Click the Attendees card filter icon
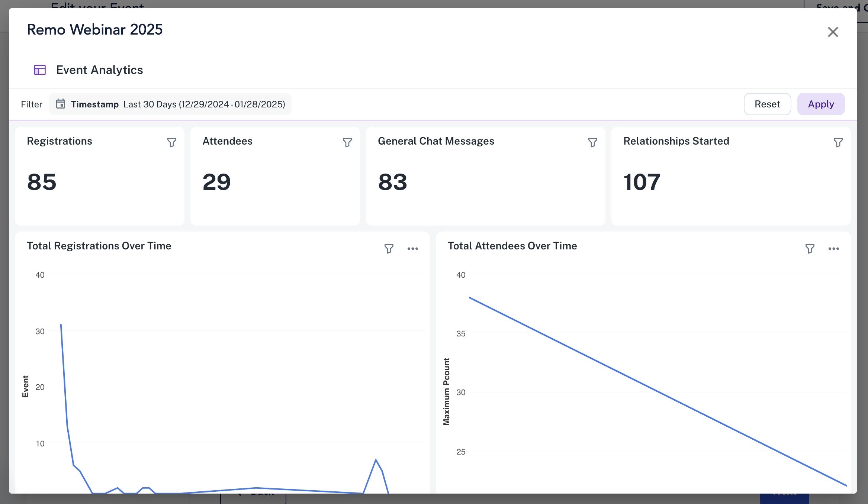This screenshot has height=504, width=868. tap(347, 142)
